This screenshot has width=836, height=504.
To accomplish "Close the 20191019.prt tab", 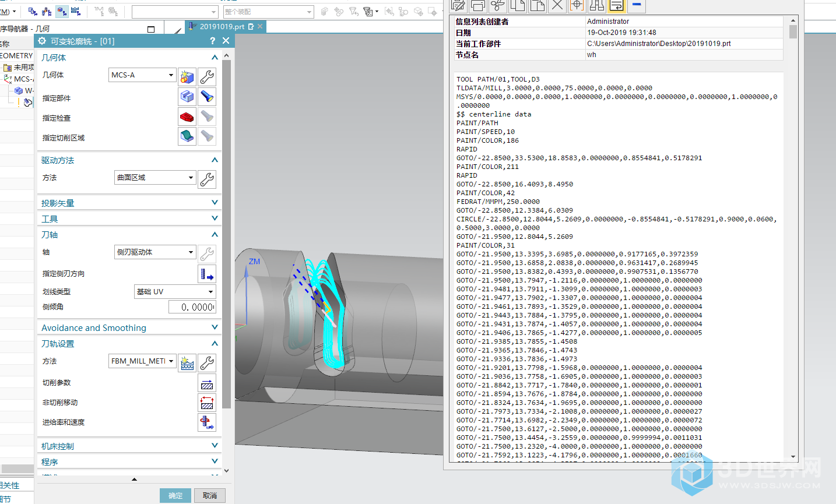I will tap(260, 26).
